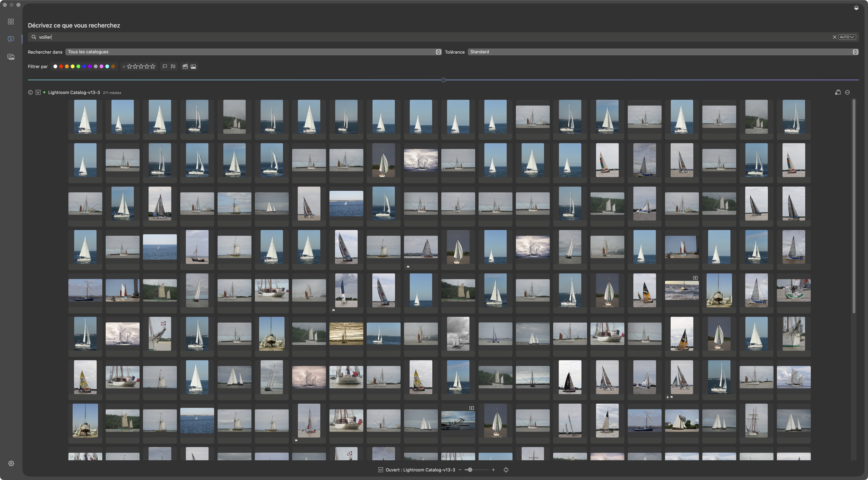
Task: Toggle the unflagged filter
Action: [x=173, y=66]
